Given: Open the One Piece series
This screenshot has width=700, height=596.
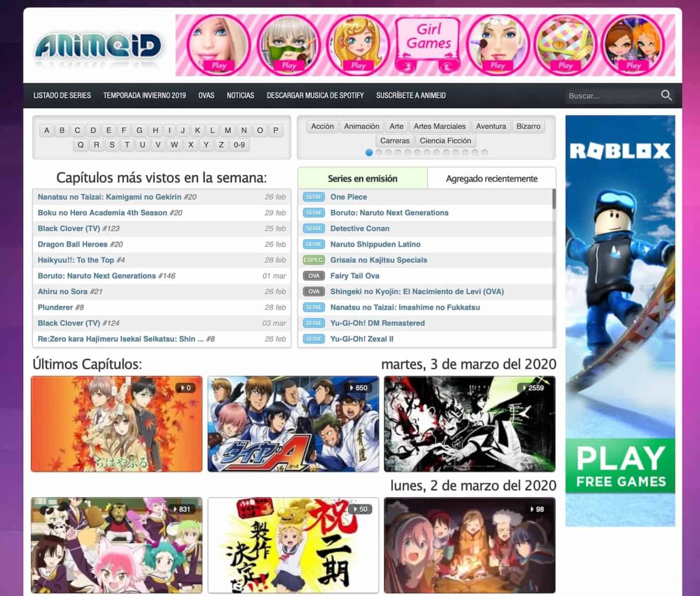Looking at the screenshot, I should 349,197.
